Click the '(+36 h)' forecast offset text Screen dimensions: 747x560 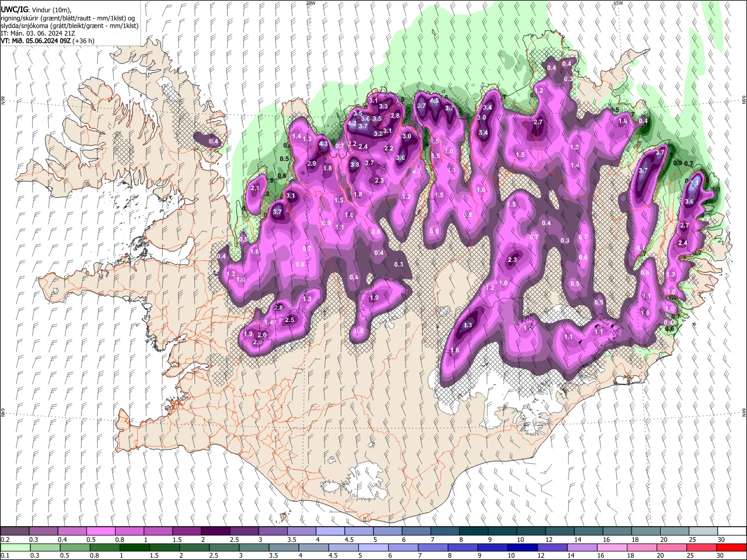click(x=83, y=41)
